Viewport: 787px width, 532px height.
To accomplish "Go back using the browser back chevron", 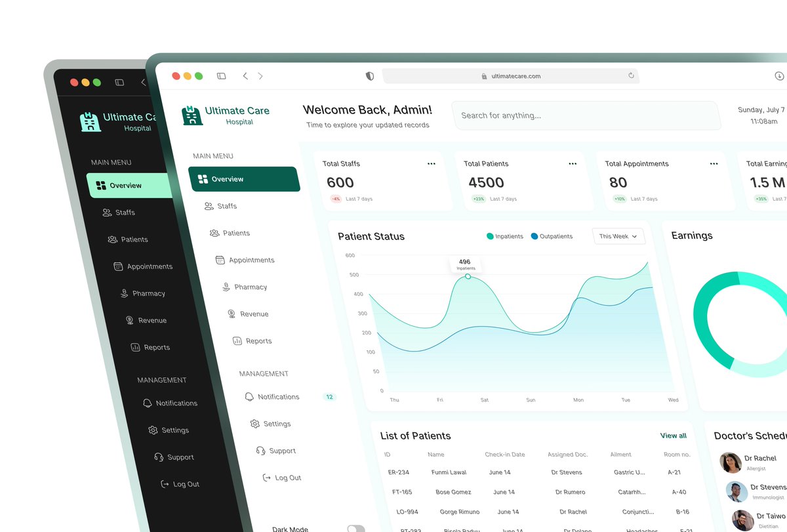I will (x=245, y=76).
